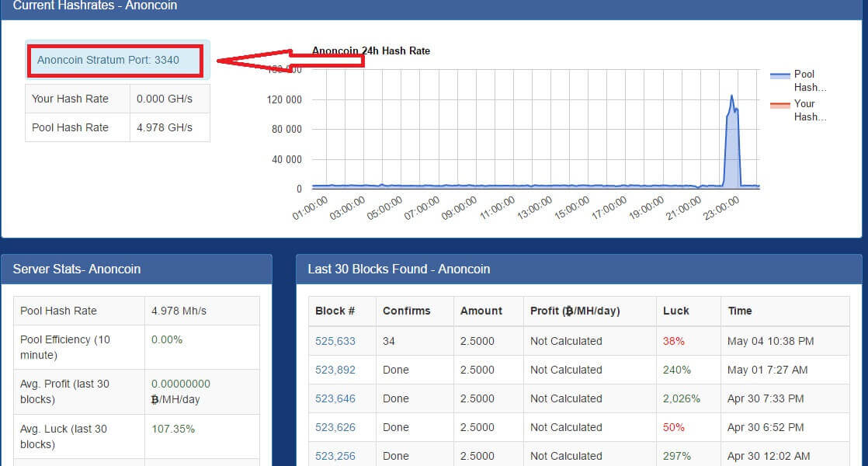The width and height of the screenshot is (868, 466).
Task: Toggle Pool Hash legend entry in chart
Action: click(799, 81)
